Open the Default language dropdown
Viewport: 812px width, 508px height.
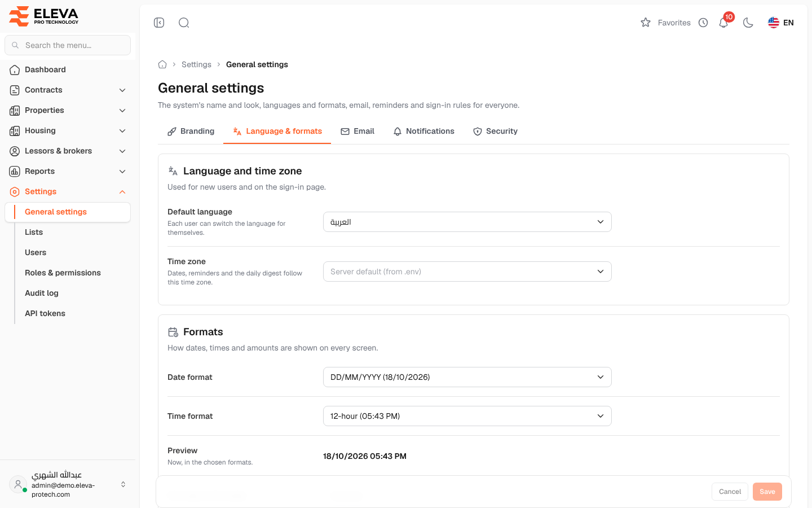pyautogui.click(x=467, y=222)
